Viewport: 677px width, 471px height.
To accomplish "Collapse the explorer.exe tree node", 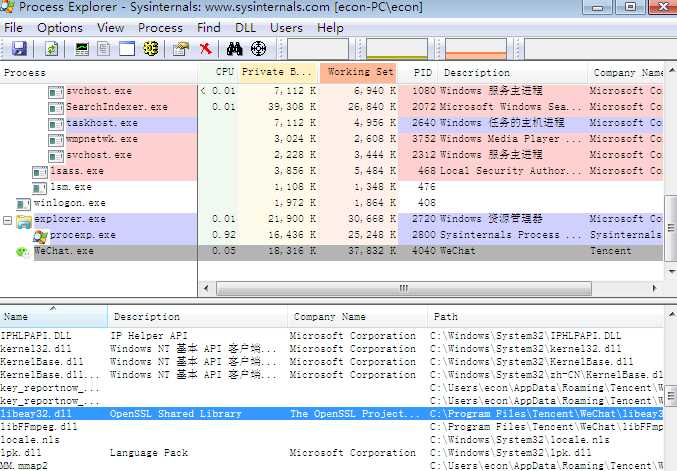I will pyautogui.click(x=7, y=220).
